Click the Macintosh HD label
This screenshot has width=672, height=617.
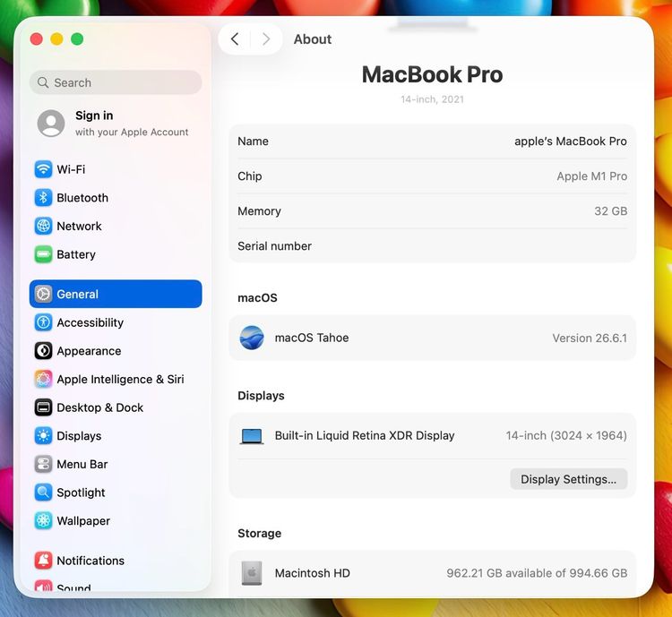pos(313,573)
